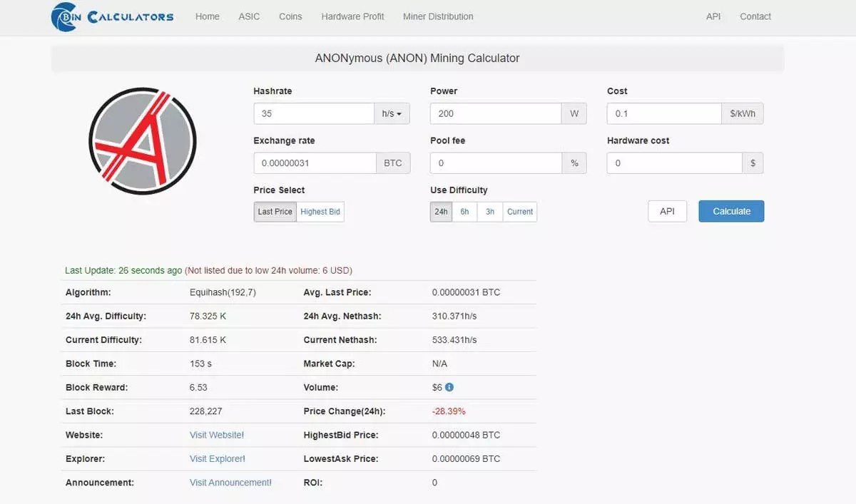Image resolution: width=856 pixels, height=504 pixels.
Task: Open the Contact page link
Action: 755,16
